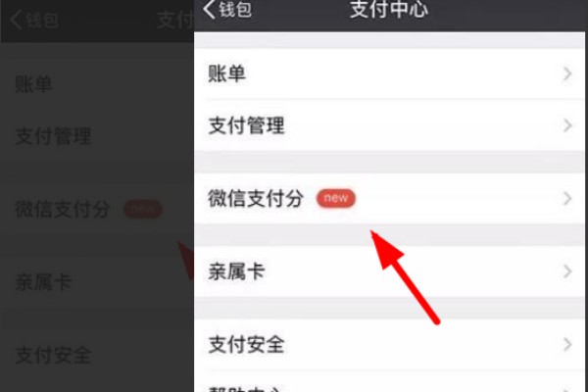
Task: Select the dimmed 支付管理 item in the left panel
Action: [53, 136]
